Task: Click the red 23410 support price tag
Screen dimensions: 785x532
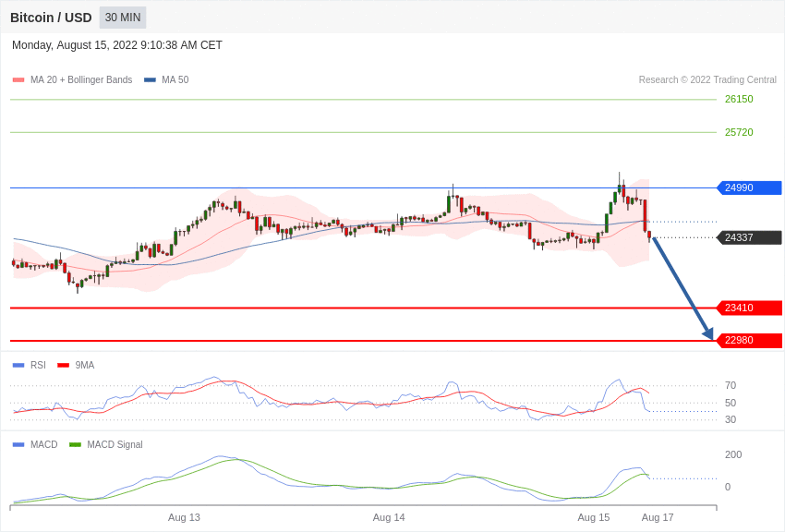Action: tap(750, 308)
